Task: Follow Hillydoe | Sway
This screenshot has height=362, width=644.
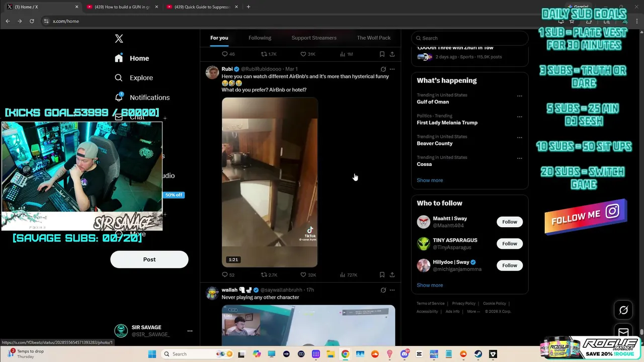Action: pos(510,265)
